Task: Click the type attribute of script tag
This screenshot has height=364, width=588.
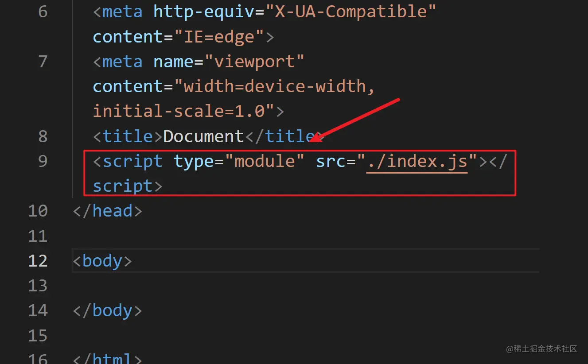Action: pyautogui.click(x=194, y=161)
